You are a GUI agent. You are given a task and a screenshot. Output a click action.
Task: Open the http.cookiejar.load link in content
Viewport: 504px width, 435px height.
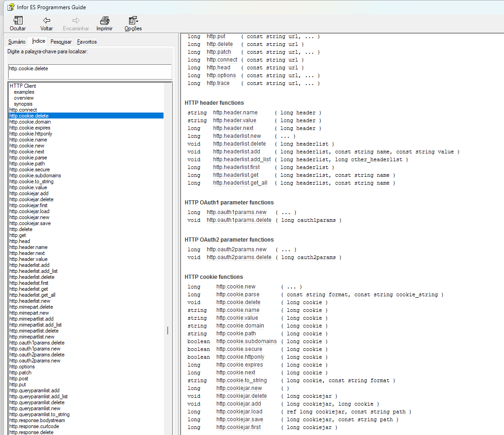pyautogui.click(x=239, y=412)
